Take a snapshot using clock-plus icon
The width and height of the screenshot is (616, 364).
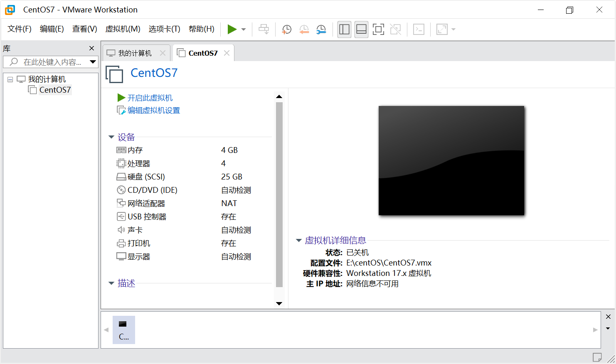287,29
